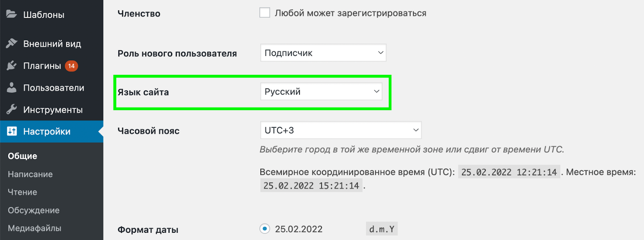The image size is (644, 240).
Task: Click the Шаблоны folder icon
Action: click(12, 14)
